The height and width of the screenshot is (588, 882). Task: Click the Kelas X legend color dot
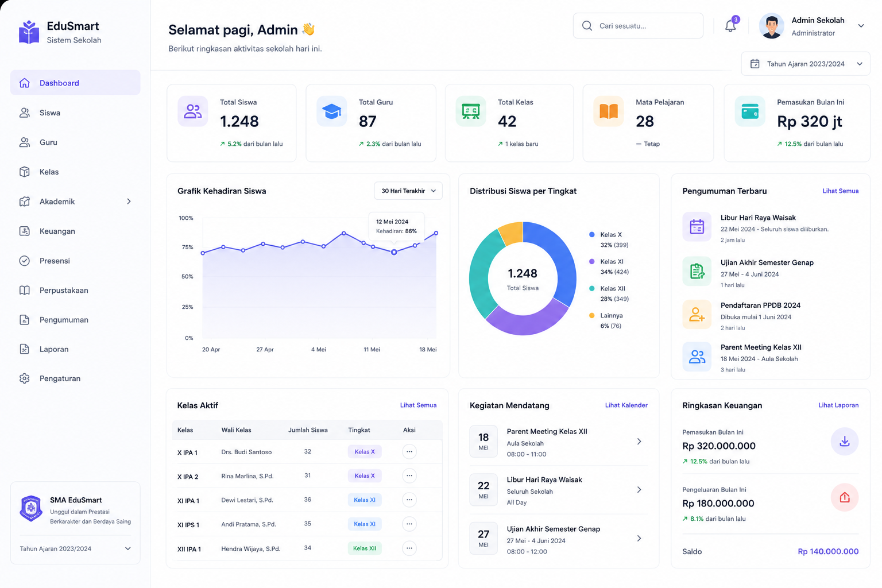click(591, 234)
